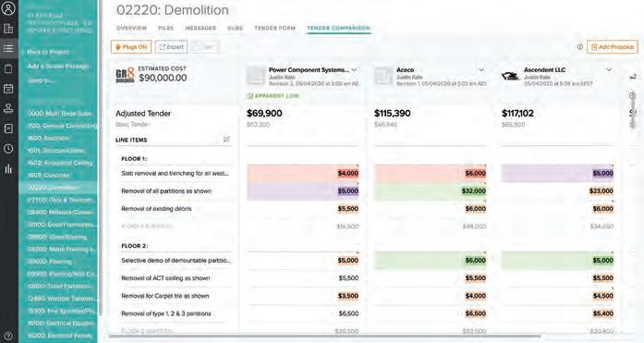Screen dimensions: 644x343
Task: Click the Add Proposal button
Action: point(613,47)
